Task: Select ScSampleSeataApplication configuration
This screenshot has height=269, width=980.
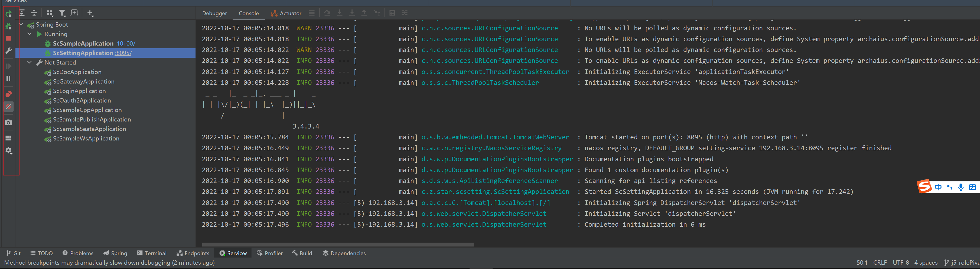Action: 89,129
